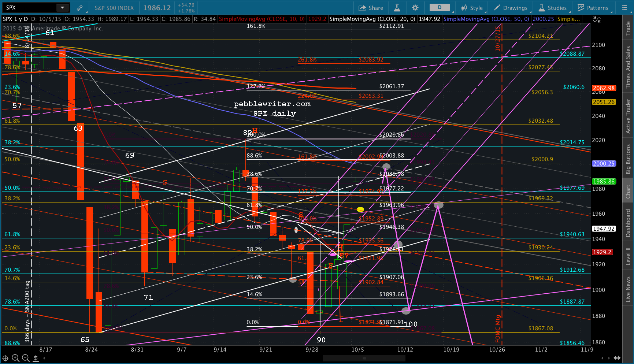Select the Chart side tab
The width and height of the screenshot is (634, 364).
coord(628,192)
